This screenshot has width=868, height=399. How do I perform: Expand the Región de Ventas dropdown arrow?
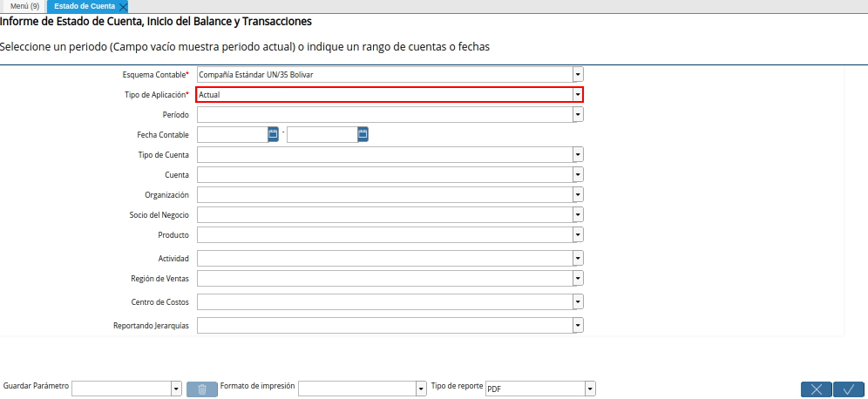tap(578, 279)
